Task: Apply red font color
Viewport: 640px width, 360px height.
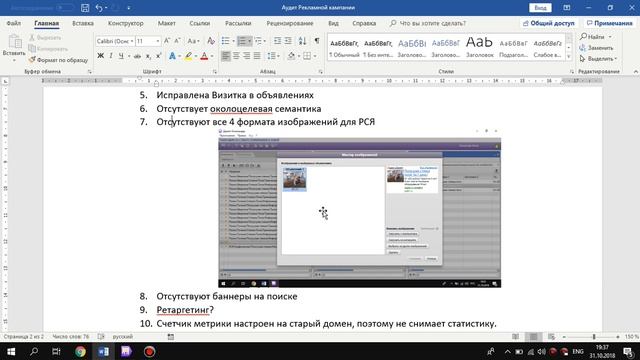Action: pos(204,56)
